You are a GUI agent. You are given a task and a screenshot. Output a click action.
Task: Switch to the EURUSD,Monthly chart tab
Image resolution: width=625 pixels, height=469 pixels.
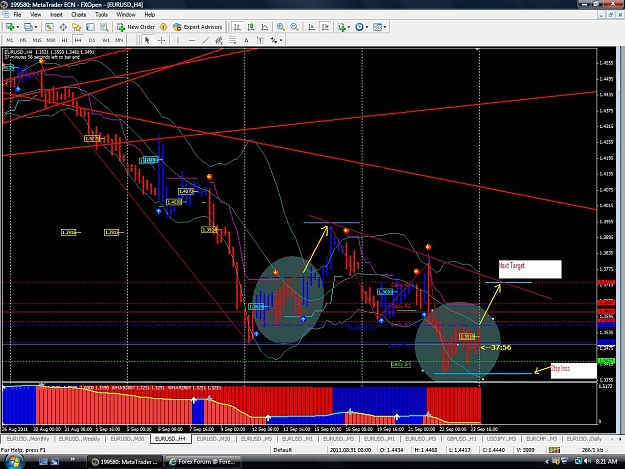[x=28, y=439]
